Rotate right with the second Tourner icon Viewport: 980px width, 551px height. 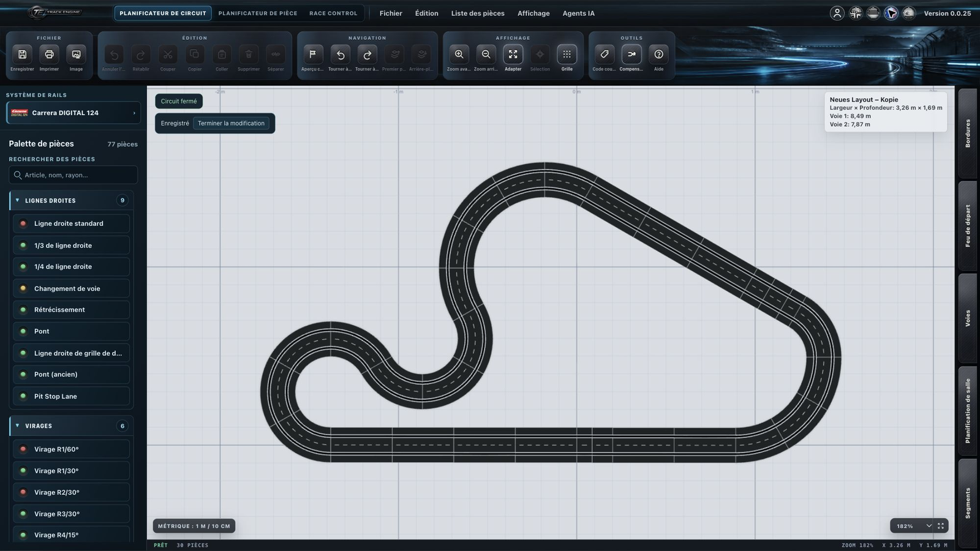pyautogui.click(x=367, y=54)
